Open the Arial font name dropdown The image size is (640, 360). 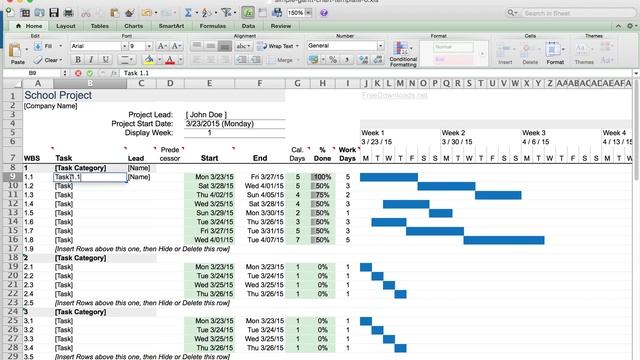pyautogui.click(x=124, y=46)
